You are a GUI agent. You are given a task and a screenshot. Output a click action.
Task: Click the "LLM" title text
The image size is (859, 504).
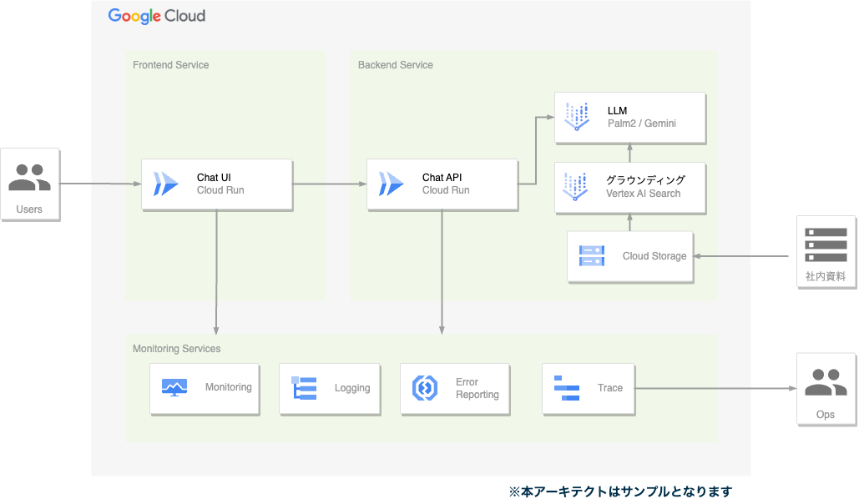(618, 111)
